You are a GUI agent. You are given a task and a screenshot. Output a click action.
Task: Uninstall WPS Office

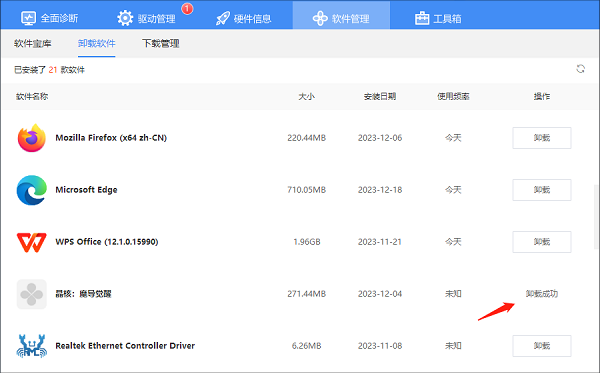coord(542,242)
